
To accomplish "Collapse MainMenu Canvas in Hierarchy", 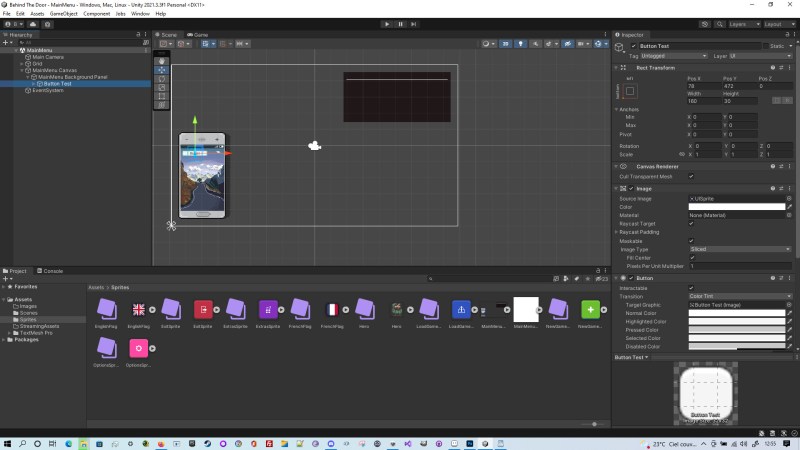I will pos(22,70).
